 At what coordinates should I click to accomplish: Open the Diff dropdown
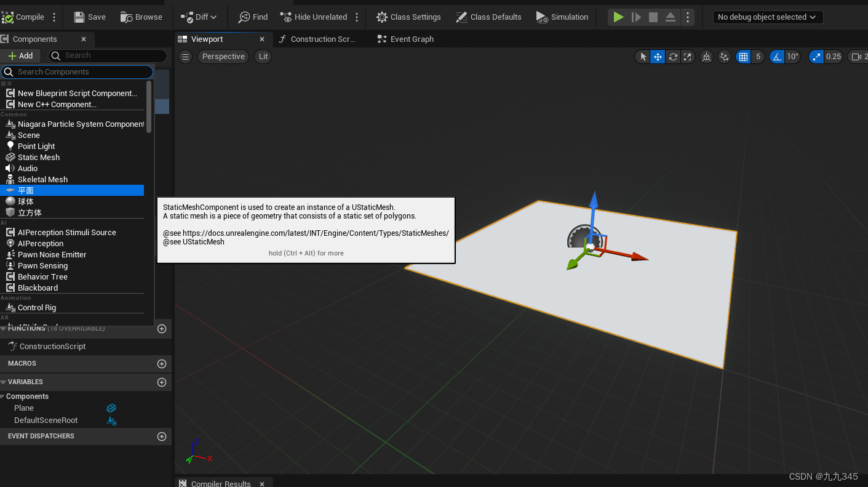(x=199, y=17)
